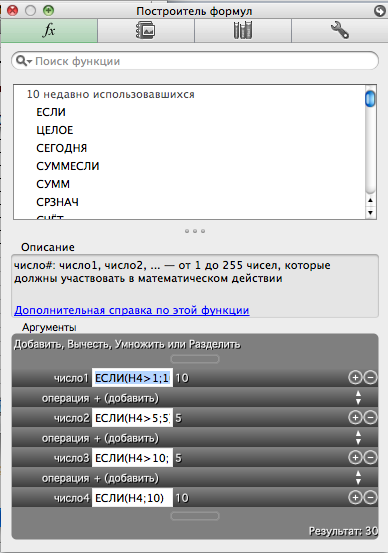The image size is (388, 553).
Task: Select the СУММ function
Action: tap(53, 184)
